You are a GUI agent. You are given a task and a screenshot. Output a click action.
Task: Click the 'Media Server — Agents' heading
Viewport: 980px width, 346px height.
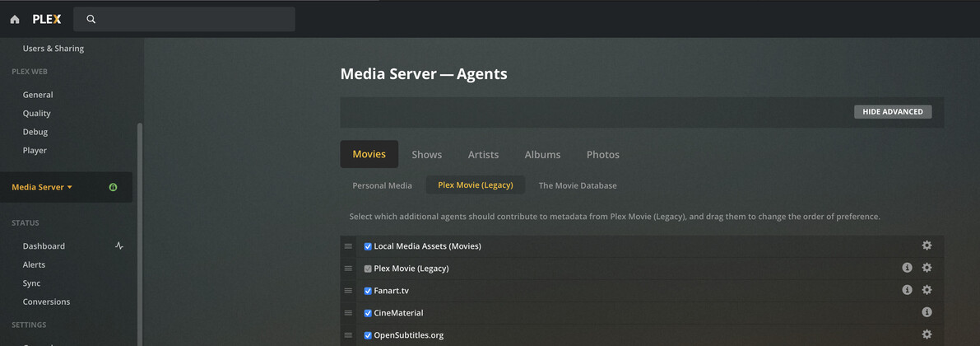click(x=424, y=74)
